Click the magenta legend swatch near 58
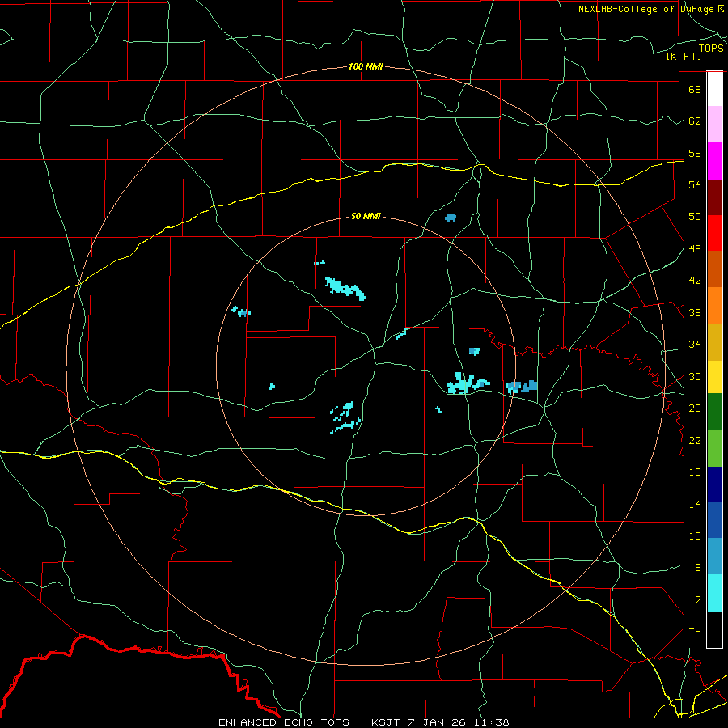 click(714, 161)
